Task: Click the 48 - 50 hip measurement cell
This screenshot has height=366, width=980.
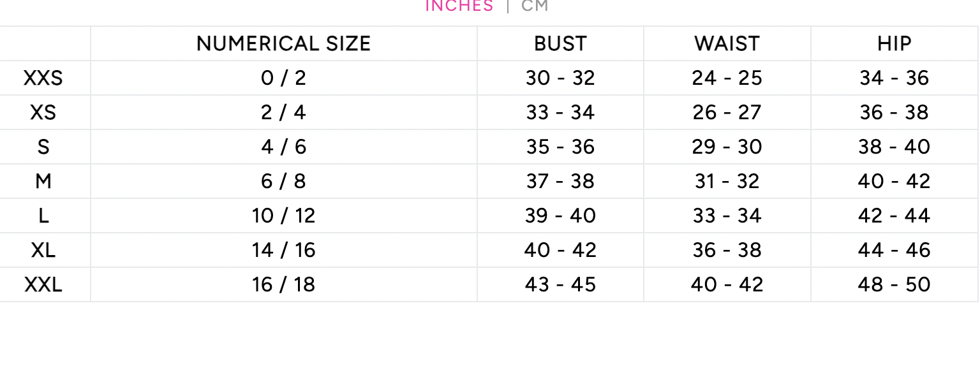Action: point(895,284)
